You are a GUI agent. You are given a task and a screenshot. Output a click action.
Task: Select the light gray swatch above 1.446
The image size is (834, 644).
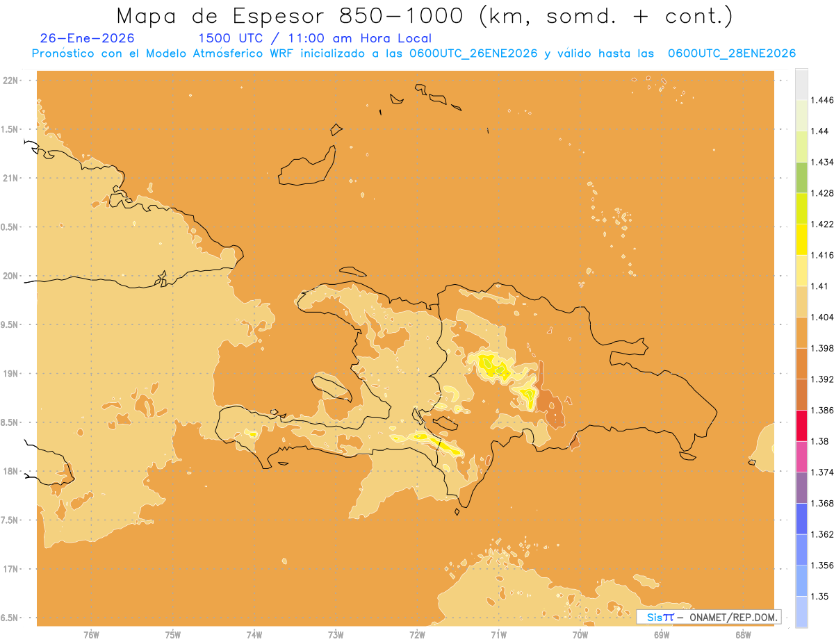pos(801,84)
